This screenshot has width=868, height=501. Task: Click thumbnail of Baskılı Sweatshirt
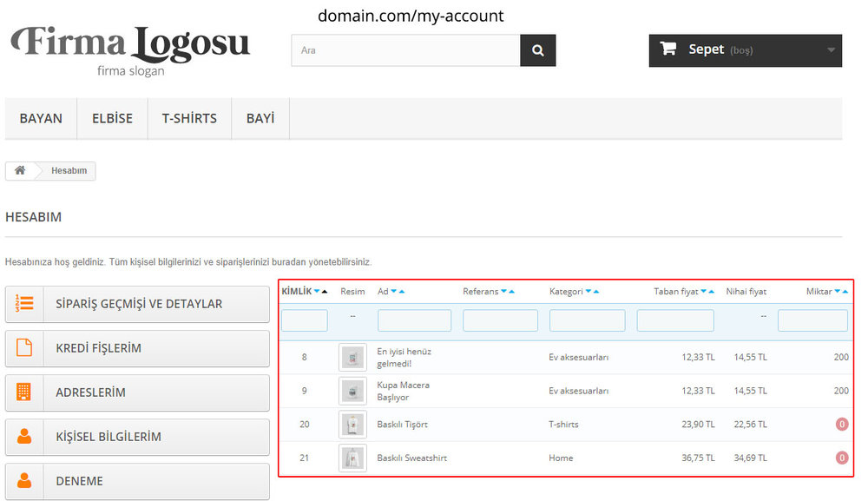(352, 458)
